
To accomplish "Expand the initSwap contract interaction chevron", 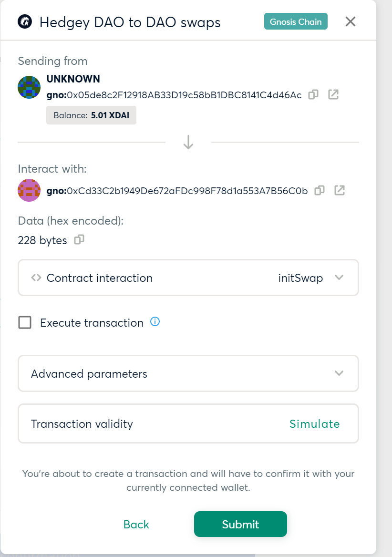I will [339, 278].
